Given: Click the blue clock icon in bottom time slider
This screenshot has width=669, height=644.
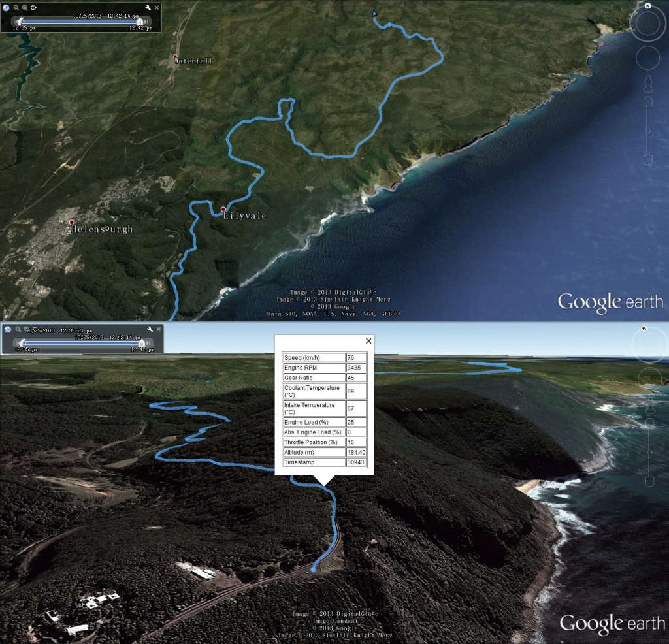Looking at the screenshot, I should coord(8,329).
